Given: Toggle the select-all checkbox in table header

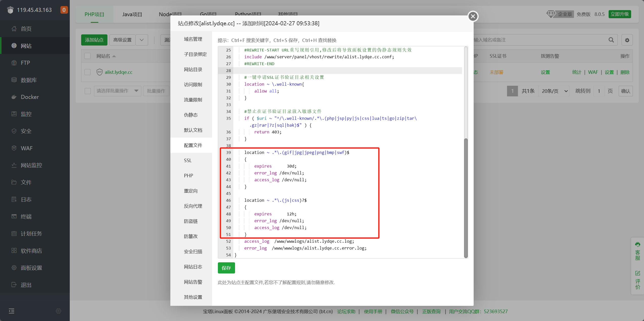Looking at the screenshot, I should [87, 56].
